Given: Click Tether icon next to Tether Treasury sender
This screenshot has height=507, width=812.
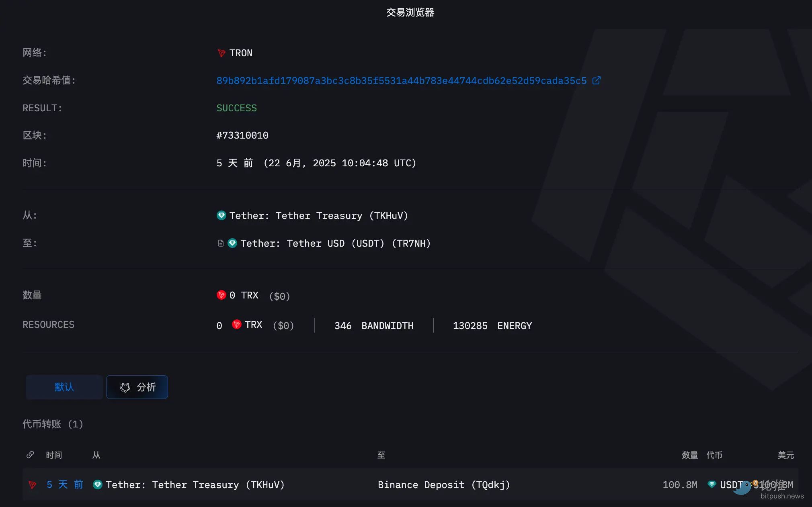Looking at the screenshot, I should pos(221,216).
